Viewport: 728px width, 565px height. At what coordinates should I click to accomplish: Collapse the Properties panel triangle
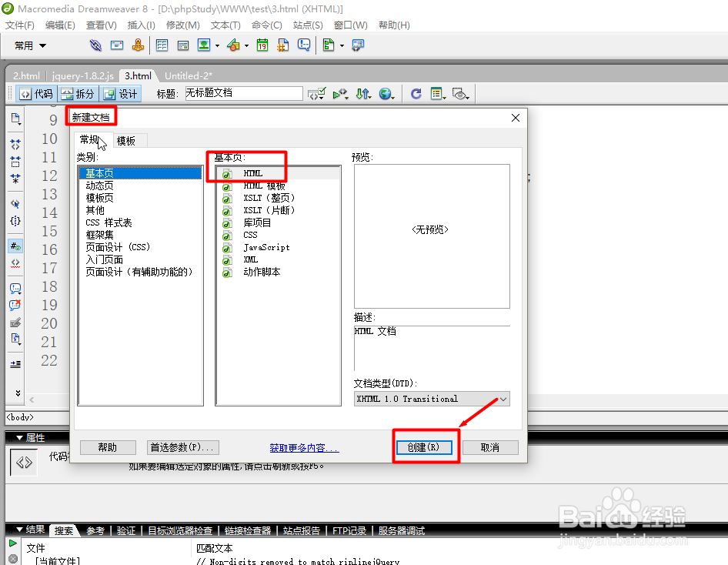pyautogui.click(x=19, y=438)
